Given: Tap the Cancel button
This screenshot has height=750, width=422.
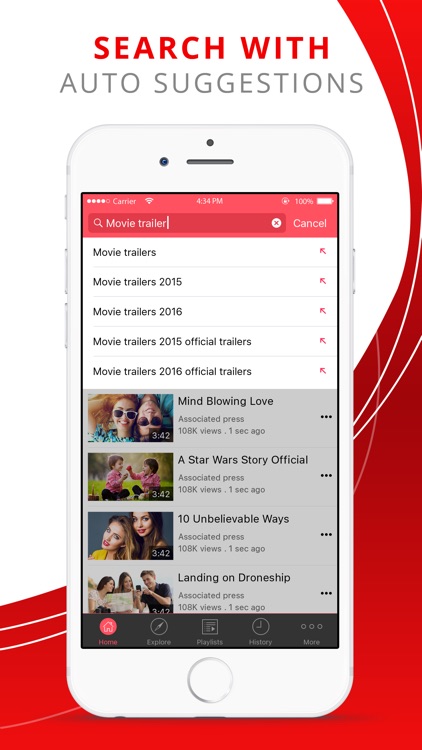Looking at the screenshot, I should pos(310,223).
